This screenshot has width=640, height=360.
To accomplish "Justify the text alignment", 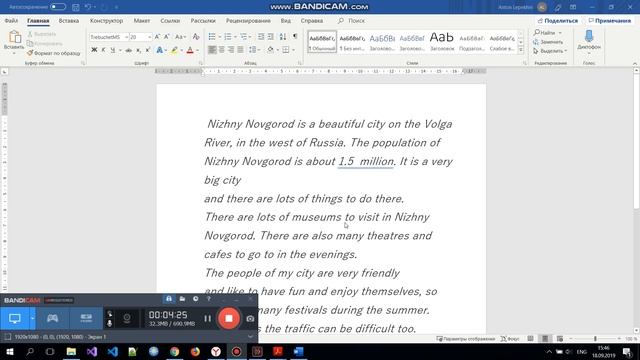I will [240, 50].
